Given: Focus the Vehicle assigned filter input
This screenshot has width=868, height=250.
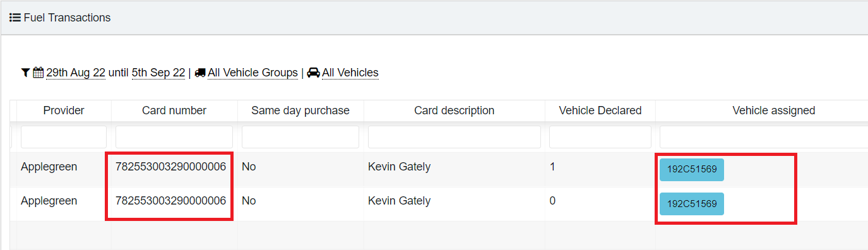Looking at the screenshot, I should click(x=764, y=137).
